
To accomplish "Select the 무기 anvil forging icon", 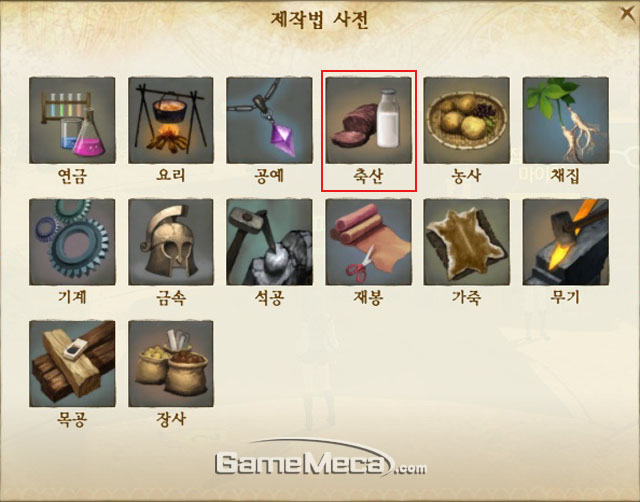I will pyautogui.click(x=566, y=242).
